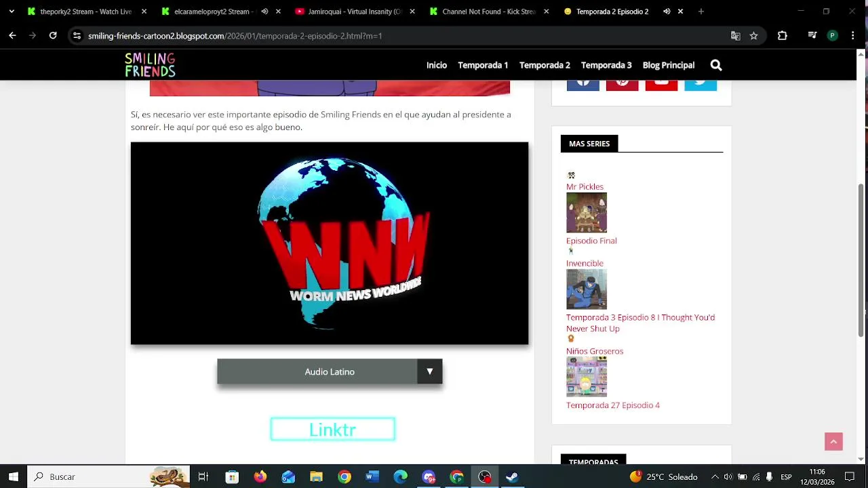
Task: Open Outlook from taskbar
Action: (288, 476)
